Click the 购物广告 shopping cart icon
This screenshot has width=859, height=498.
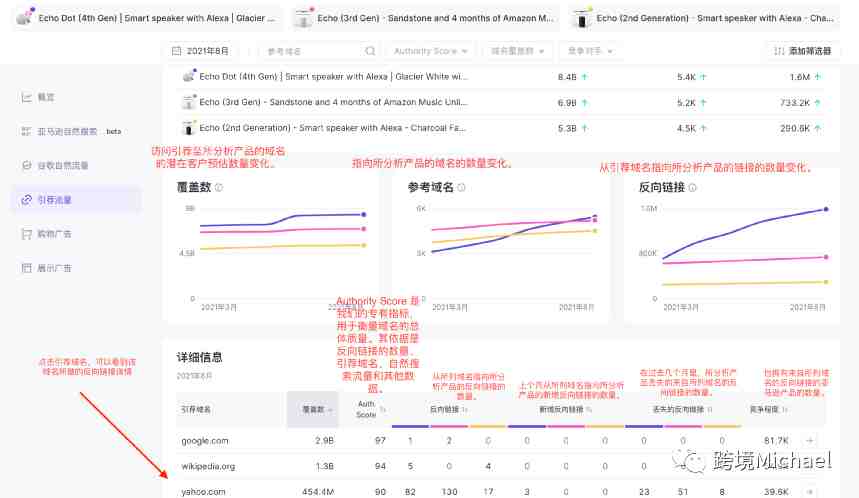(x=26, y=234)
